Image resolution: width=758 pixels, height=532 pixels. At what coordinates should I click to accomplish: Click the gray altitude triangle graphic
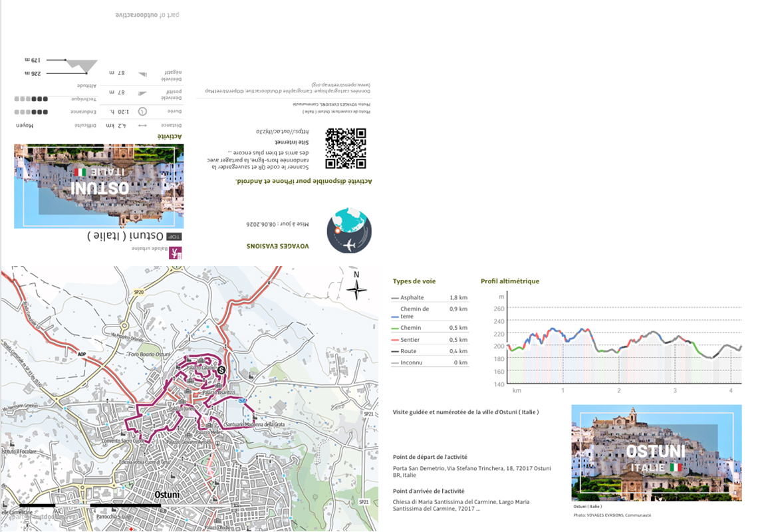point(82,65)
